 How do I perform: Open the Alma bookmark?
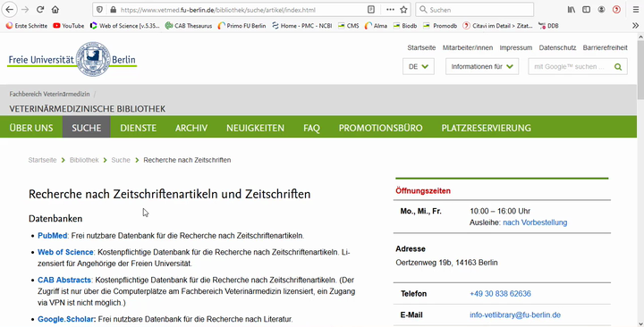pos(376,25)
